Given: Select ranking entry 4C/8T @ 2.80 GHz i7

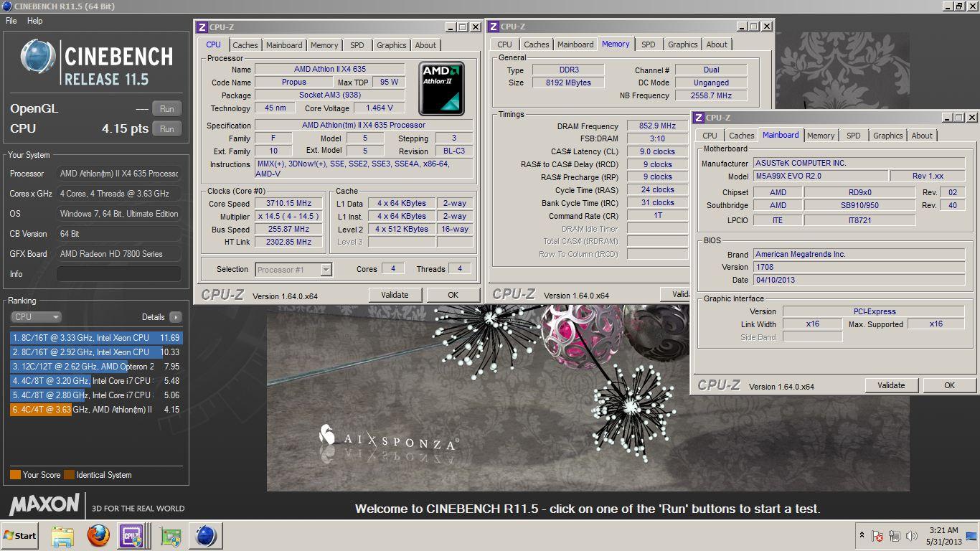Looking at the screenshot, I should 96,395.
